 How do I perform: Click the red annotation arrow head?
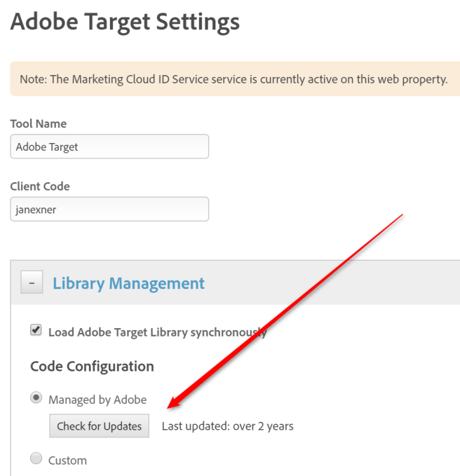(170, 402)
